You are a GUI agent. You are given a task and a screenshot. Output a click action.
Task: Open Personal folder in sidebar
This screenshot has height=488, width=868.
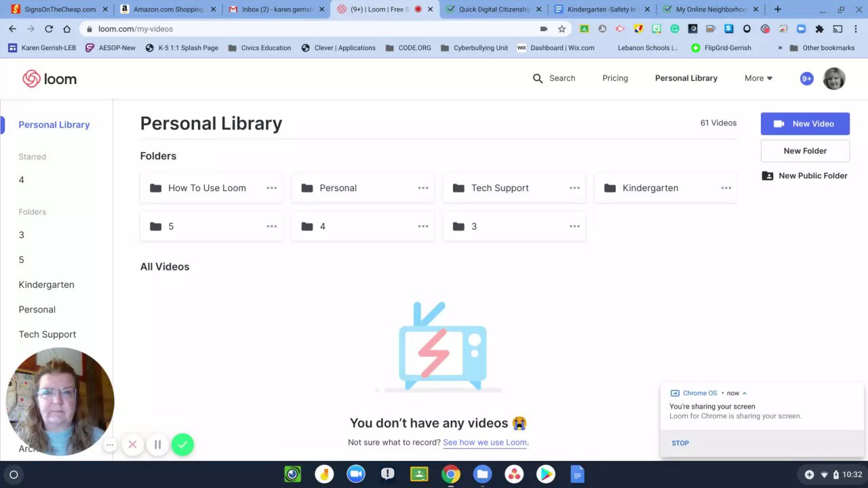37,309
